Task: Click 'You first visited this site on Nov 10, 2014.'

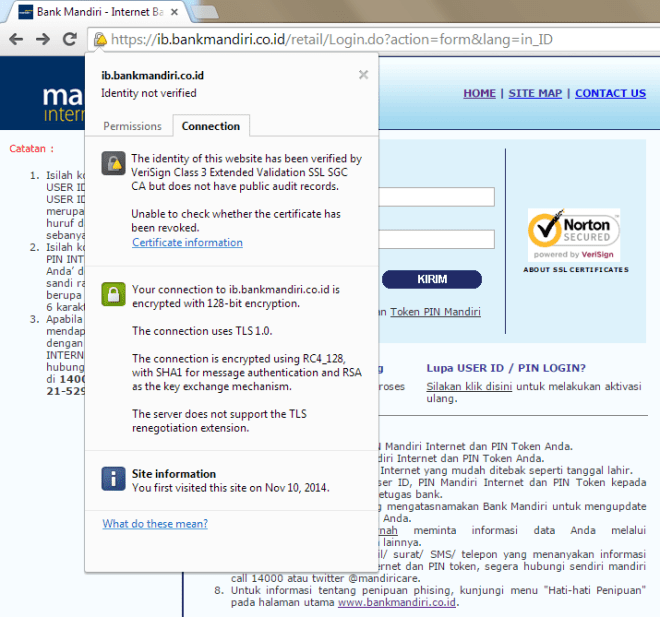Action: tap(231, 488)
